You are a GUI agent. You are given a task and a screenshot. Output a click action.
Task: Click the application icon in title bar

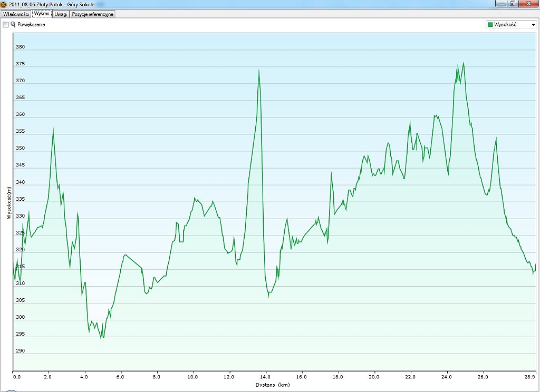[4, 4]
